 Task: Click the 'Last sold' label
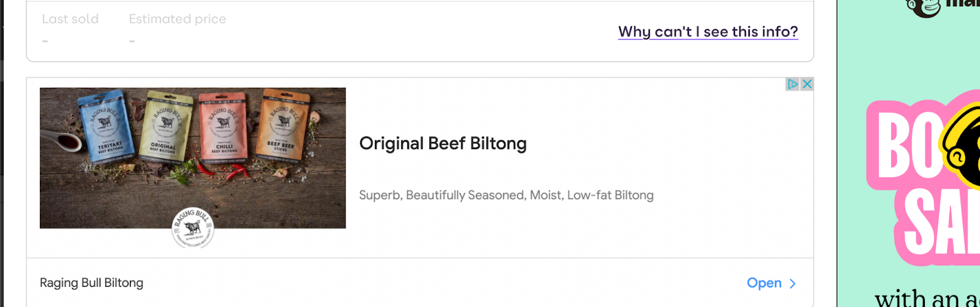[70, 19]
